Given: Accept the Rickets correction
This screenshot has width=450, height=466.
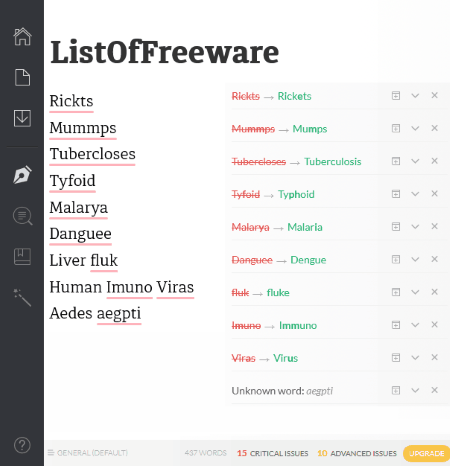Looking at the screenshot, I should (294, 96).
